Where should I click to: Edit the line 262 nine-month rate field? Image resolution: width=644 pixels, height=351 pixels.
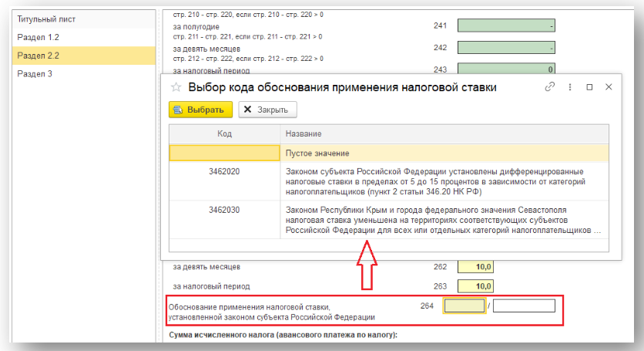[x=475, y=267]
